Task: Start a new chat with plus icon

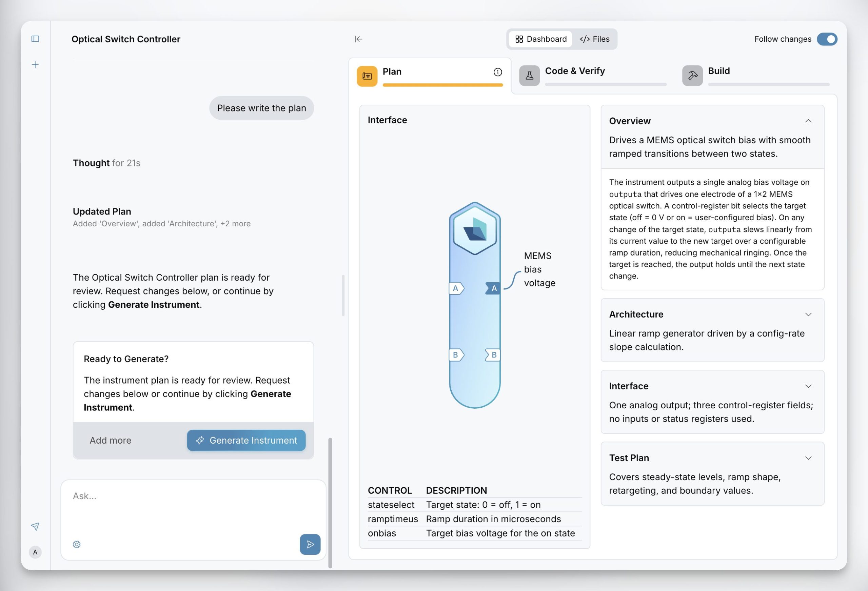Action: tap(35, 65)
